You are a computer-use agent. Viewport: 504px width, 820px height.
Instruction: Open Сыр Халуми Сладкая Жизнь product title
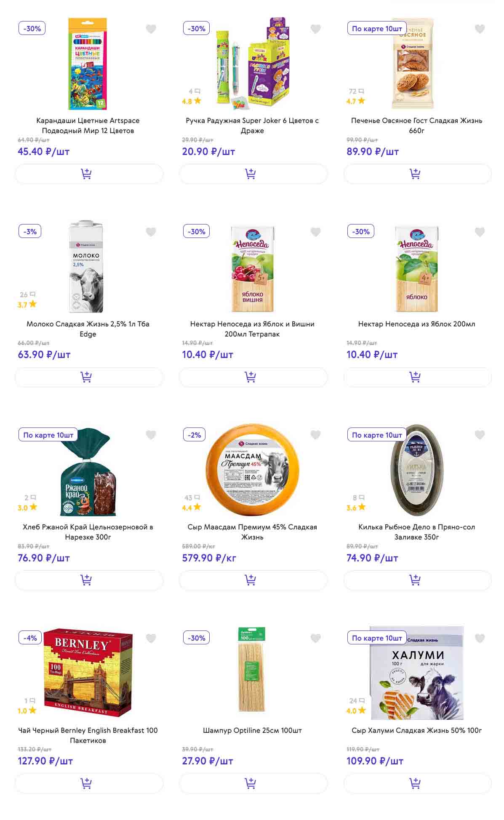point(416,730)
